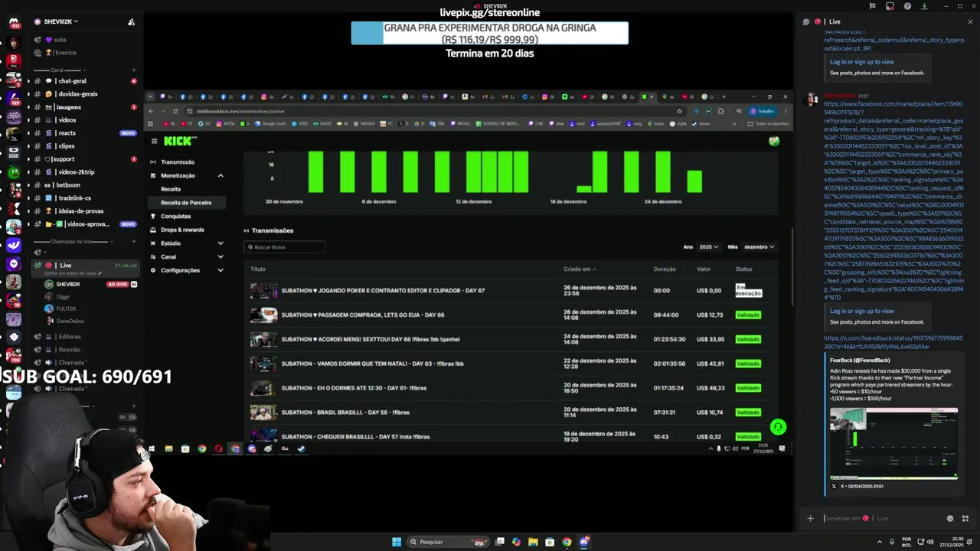Open the betboom channel
Screen dimensions: 980x551
84,185
